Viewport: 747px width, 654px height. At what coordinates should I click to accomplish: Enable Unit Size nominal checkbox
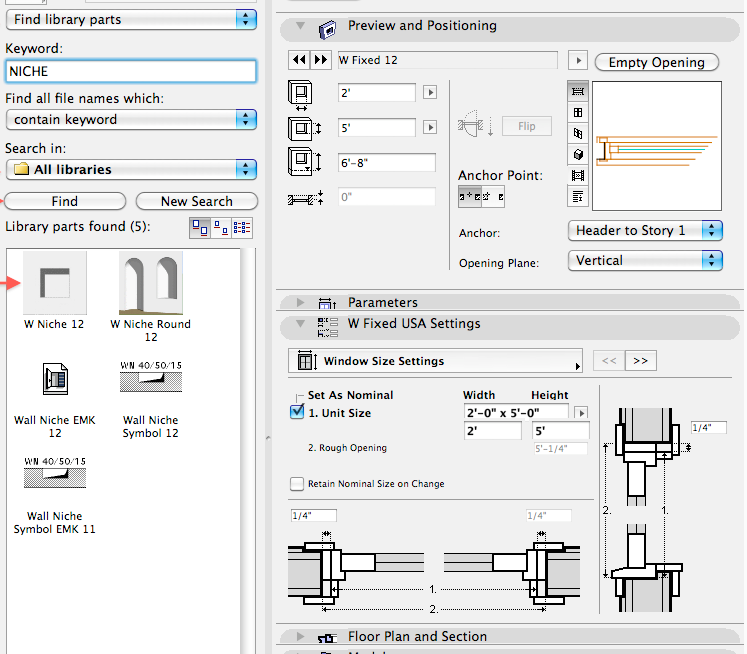coord(297,412)
